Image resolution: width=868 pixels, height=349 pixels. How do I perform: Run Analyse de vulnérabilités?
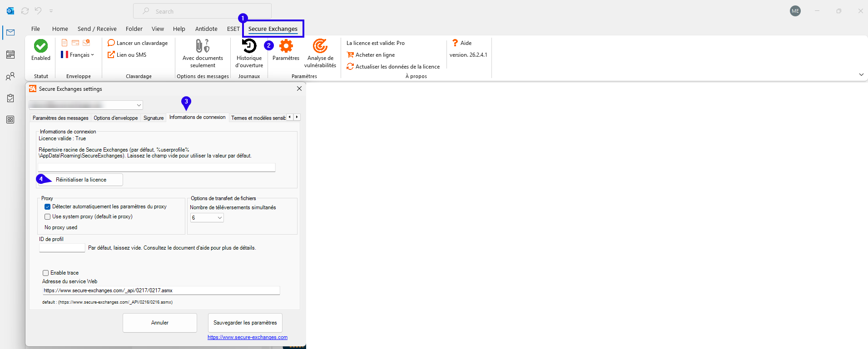point(320,53)
